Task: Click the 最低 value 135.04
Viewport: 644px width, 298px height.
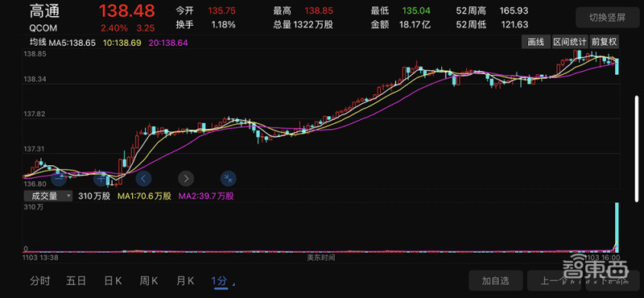Action: point(416,11)
